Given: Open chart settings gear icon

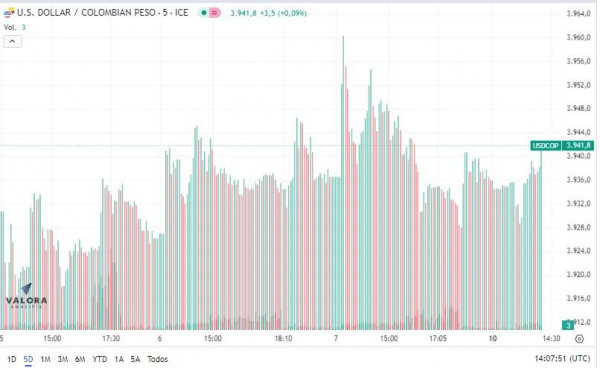Looking at the screenshot, I should 579,339.
